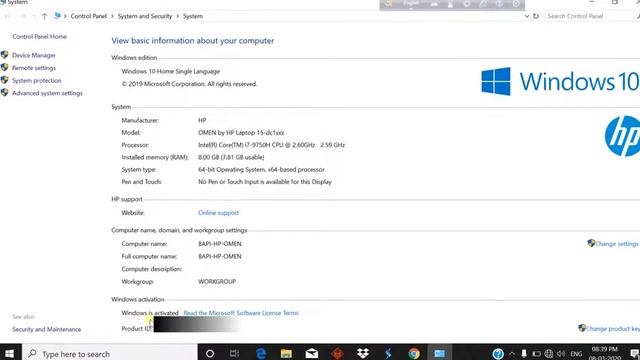Open Cortana circle icon on taskbar
Screen dimensions: 640x360
tap(210, 353)
